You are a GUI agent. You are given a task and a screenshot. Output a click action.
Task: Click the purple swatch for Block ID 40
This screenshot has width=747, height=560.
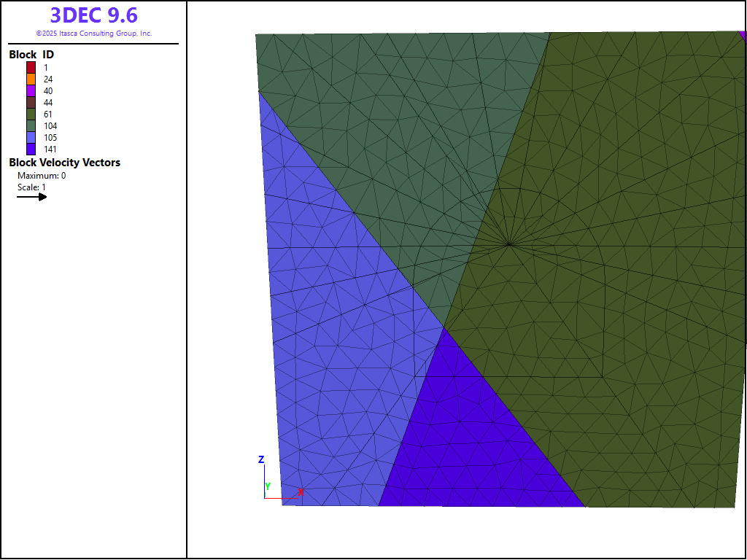click(31, 90)
